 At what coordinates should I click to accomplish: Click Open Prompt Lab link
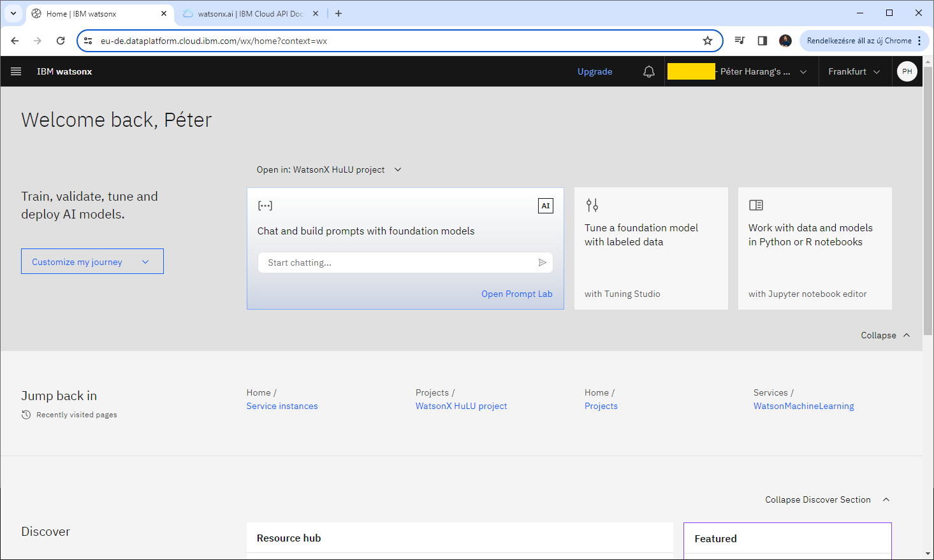517,294
